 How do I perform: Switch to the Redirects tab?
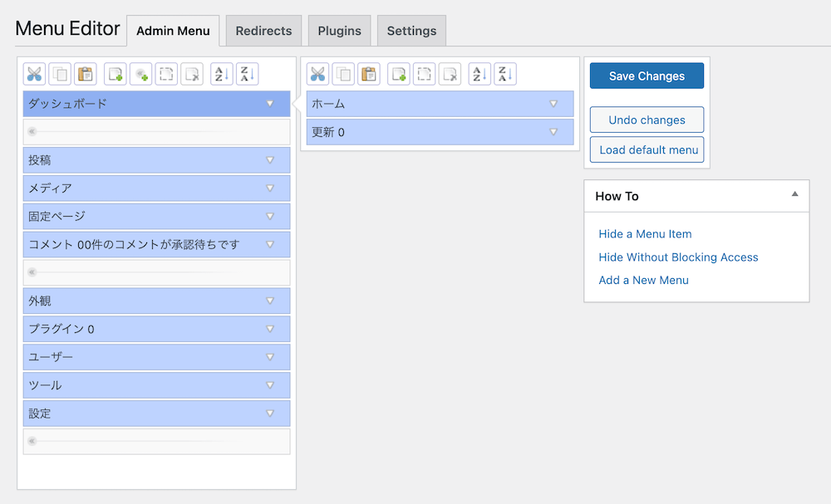coord(263,31)
